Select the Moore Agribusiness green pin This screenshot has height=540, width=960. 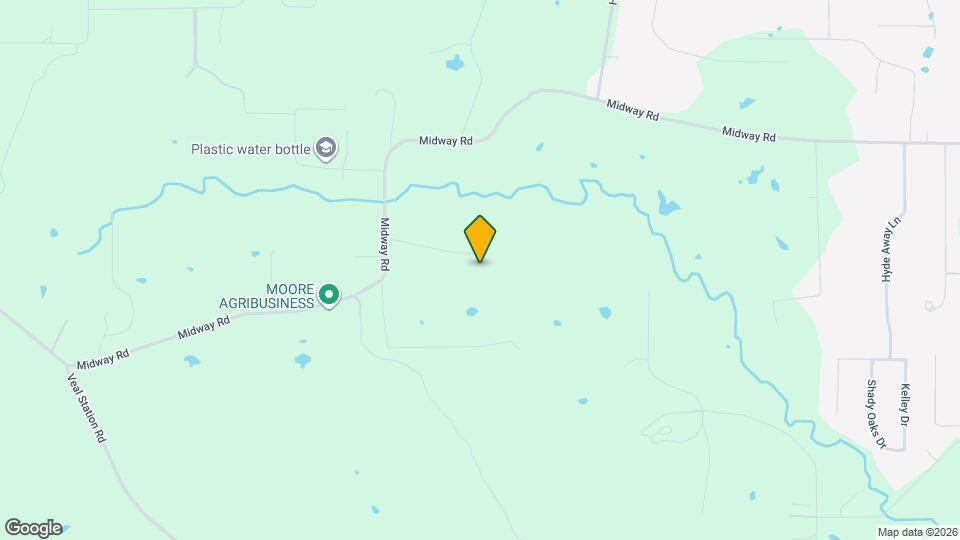coord(329,296)
